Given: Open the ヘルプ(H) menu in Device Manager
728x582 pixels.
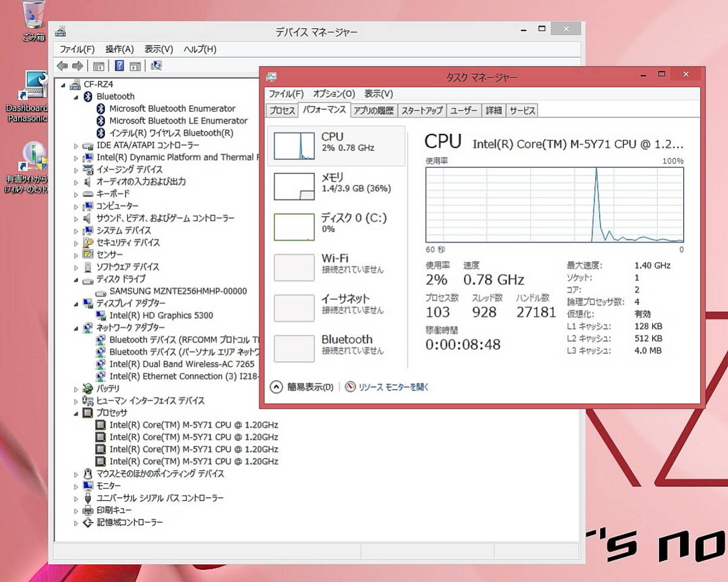Looking at the screenshot, I should 200,49.
